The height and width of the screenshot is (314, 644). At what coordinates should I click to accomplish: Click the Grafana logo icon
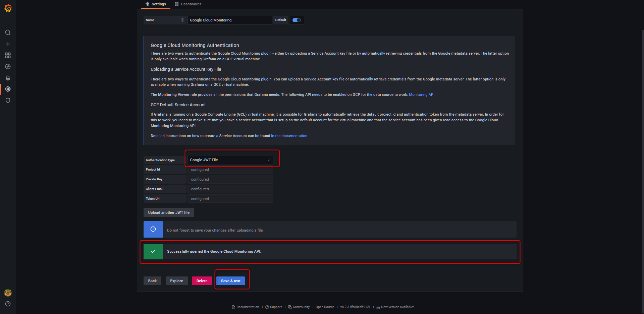click(x=8, y=8)
